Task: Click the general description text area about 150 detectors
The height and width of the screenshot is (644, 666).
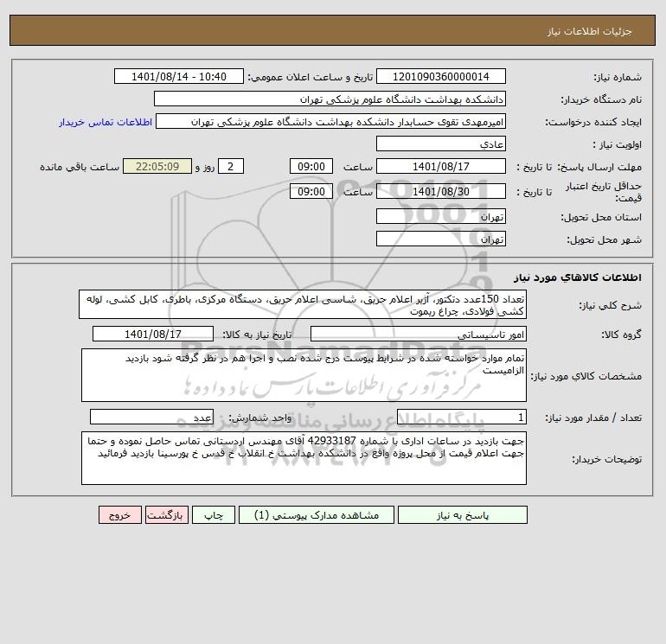Action: pyautogui.click(x=303, y=304)
